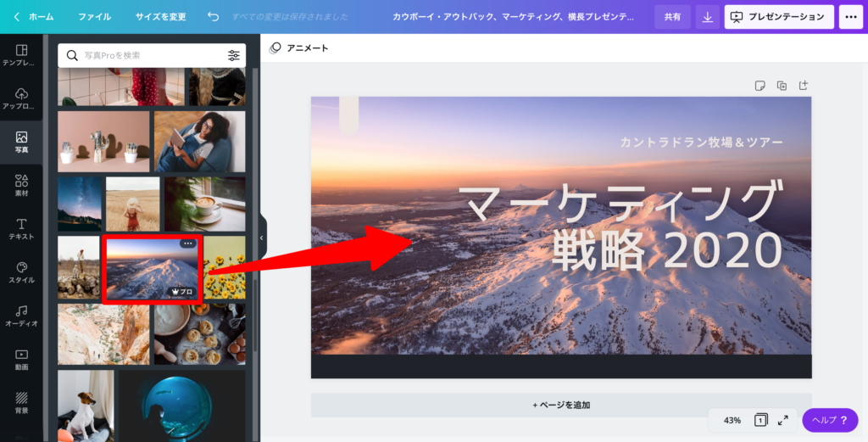
Task: Open the 動画 video sidebar tab
Action: pyautogui.click(x=21, y=360)
